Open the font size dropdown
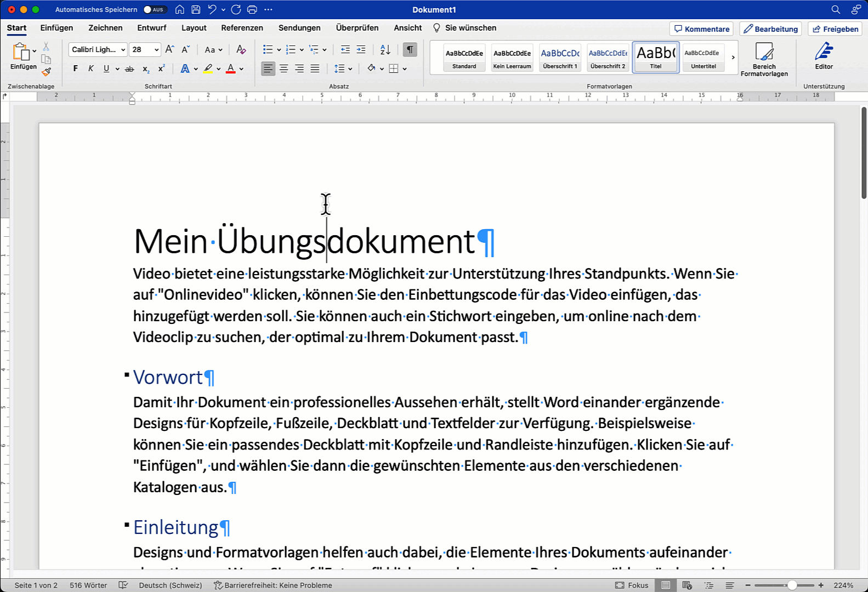The image size is (868, 592). [156, 50]
